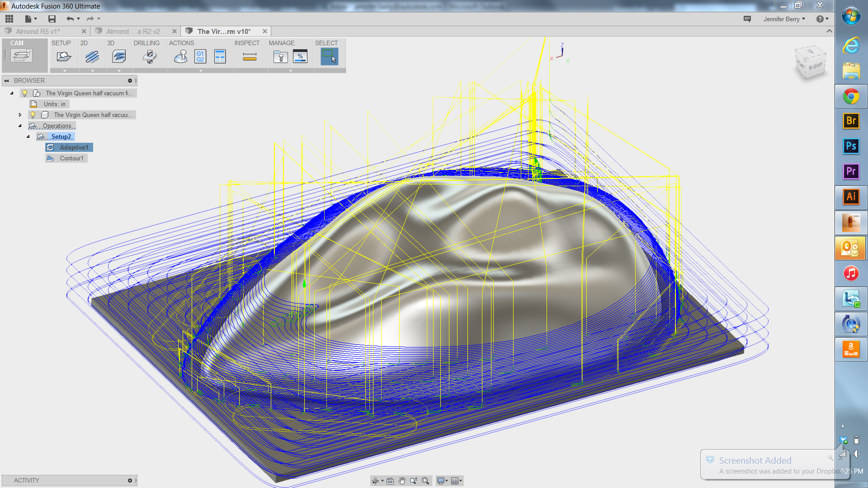This screenshot has height=488, width=868.
Task: Expand the 3D menu dropdown arrow
Action: click(x=118, y=70)
